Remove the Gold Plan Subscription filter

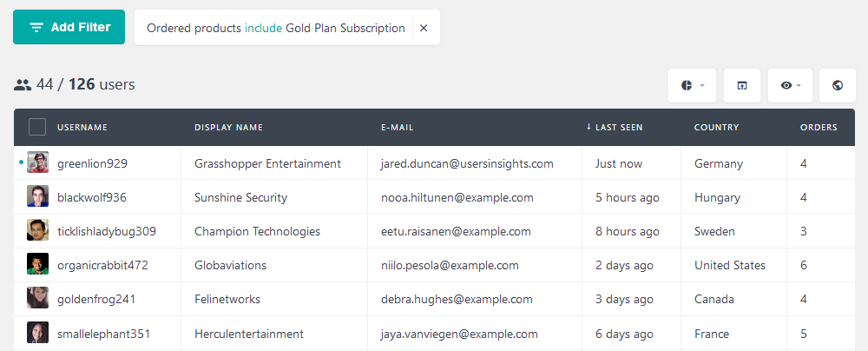coord(424,28)
